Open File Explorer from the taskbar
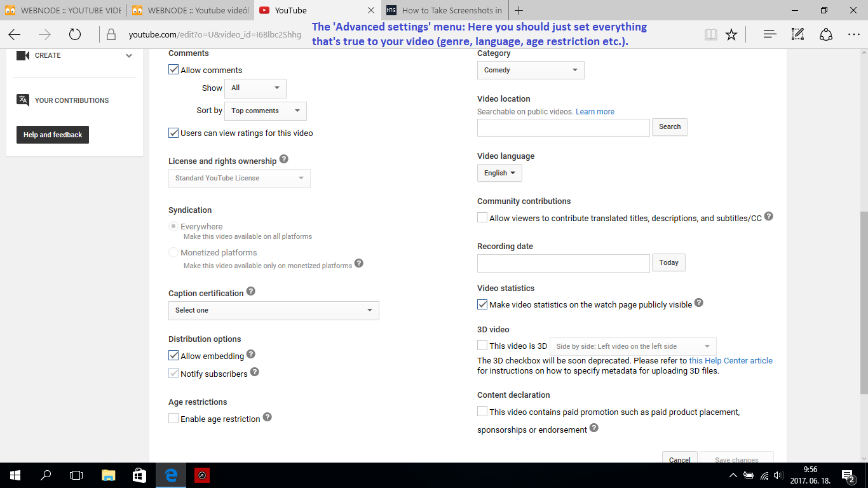868x488 pixels. 109,475
